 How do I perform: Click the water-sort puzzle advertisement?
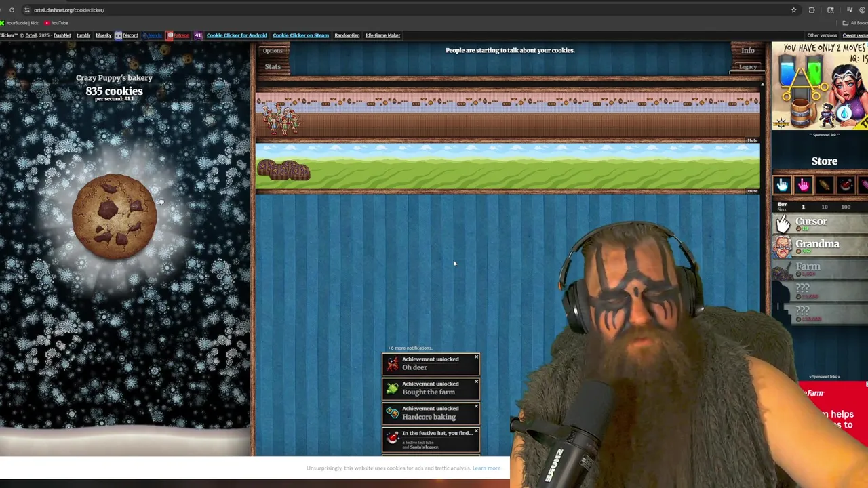coord(820,86)
